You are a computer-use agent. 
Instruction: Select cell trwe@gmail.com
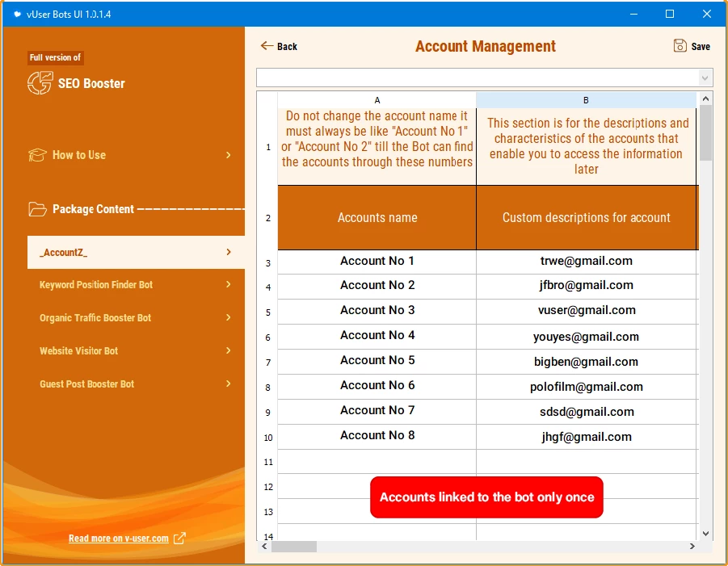pos(586,261)
